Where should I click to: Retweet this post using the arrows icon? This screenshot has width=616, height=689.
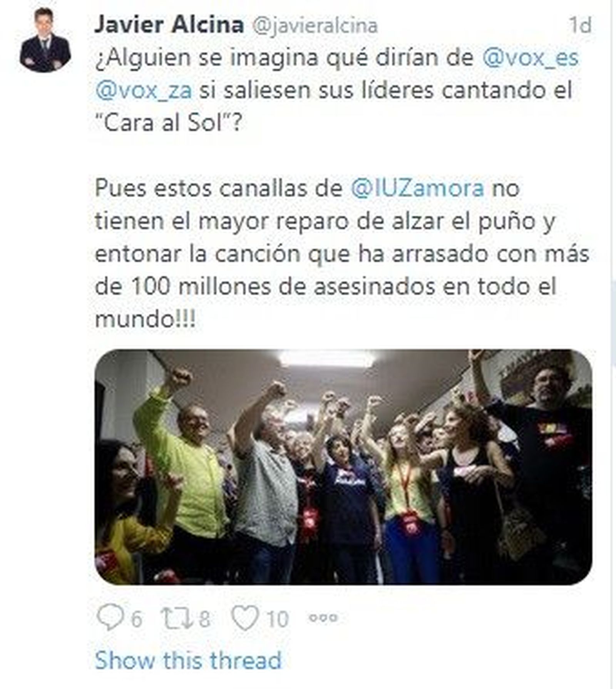177,617
